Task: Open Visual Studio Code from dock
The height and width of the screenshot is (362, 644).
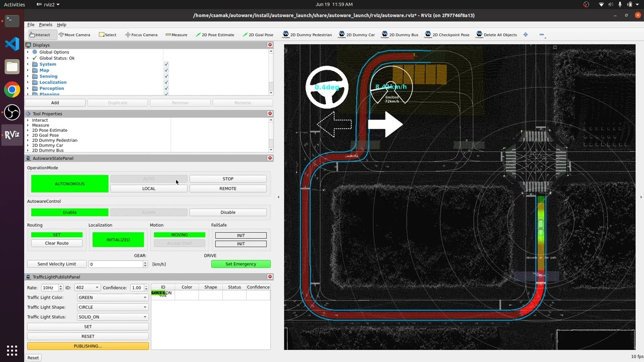Action: tap(12, 44)
